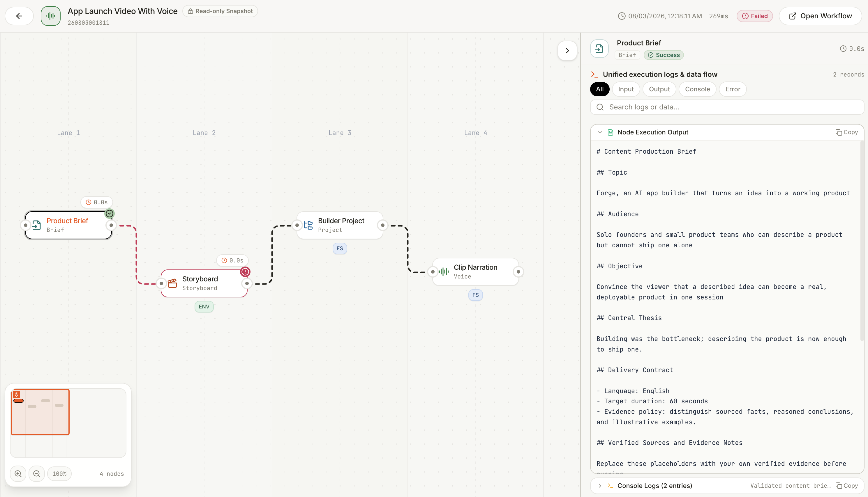This screenshot has height=497, width=868.
Task: Click the 0.0s timer badge above Product Brief
Action: coord(97,202)
